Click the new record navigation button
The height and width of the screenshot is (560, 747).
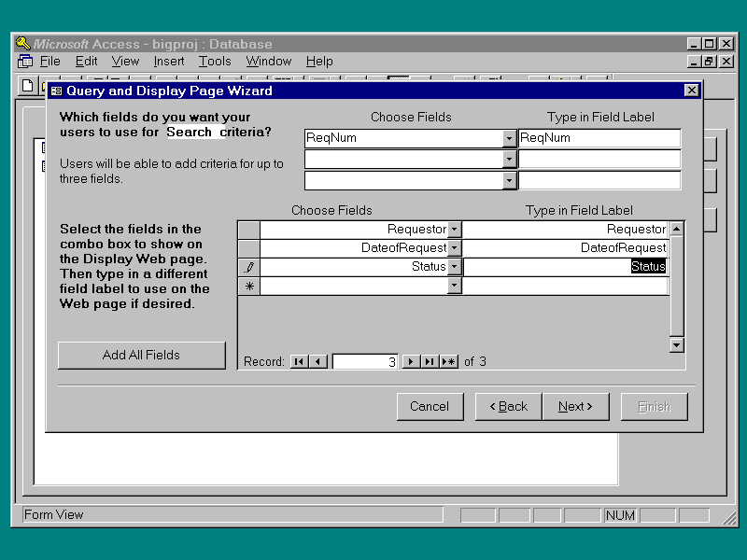click(449, 361)
